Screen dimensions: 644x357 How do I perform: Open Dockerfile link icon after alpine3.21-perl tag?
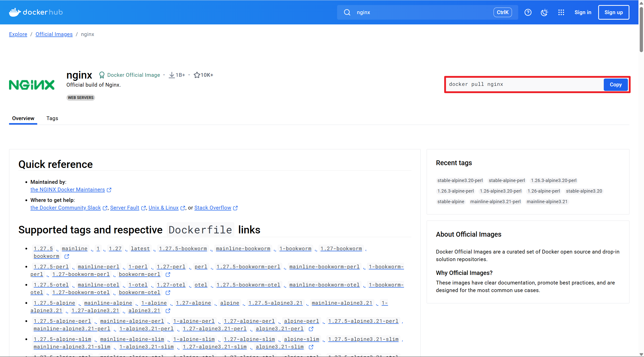(x=311, y=329)
